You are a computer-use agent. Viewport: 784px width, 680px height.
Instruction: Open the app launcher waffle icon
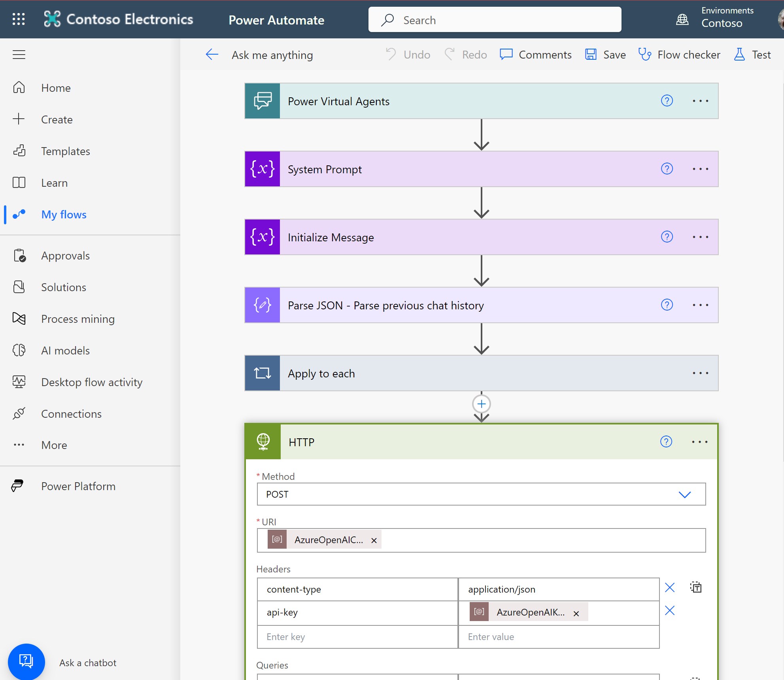coord(19,19)
